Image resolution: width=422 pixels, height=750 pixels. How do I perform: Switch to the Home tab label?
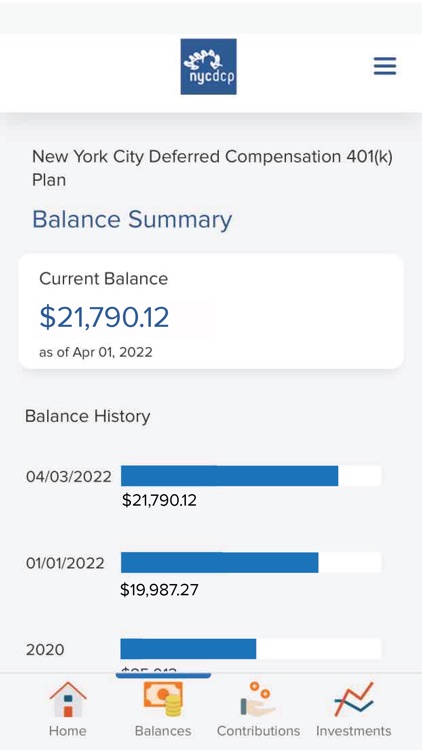click(68, 731)
